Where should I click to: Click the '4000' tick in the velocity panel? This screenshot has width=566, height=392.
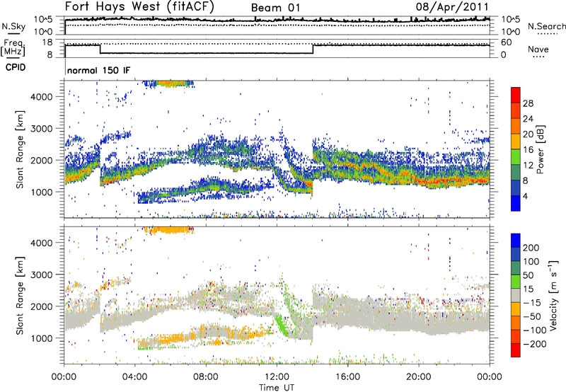42,243
